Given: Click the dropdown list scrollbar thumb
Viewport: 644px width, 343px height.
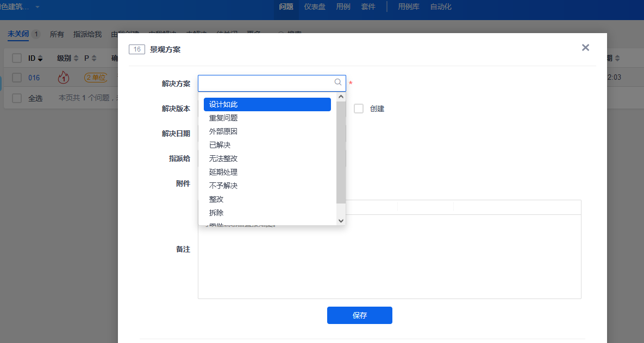Looking at the screenshot, I should coord(341,152).
